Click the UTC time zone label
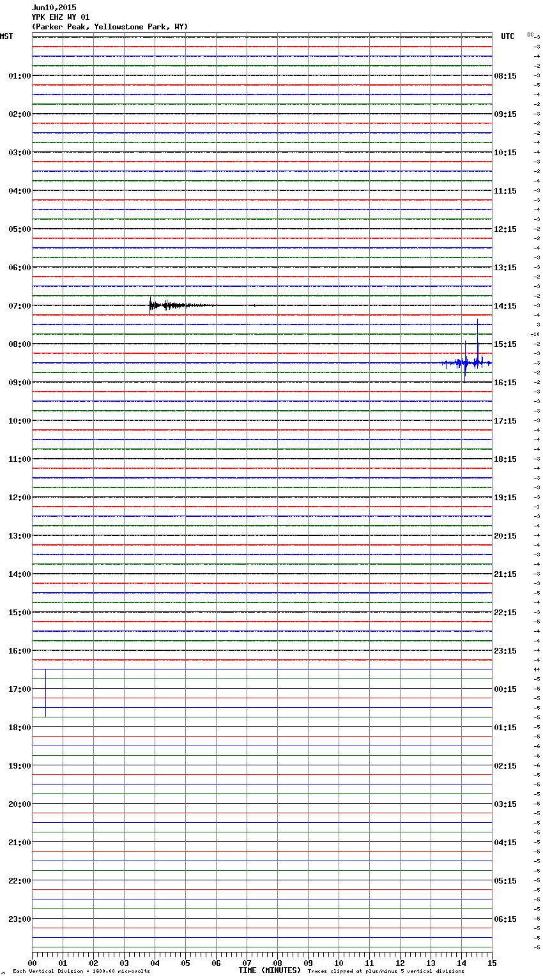Screen dimensions: 543x980 pyautogui.click(x=507, y=36)
